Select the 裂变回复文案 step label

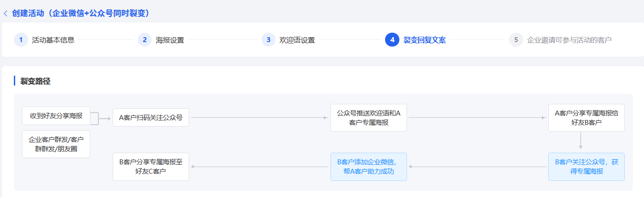coord(425,40)
